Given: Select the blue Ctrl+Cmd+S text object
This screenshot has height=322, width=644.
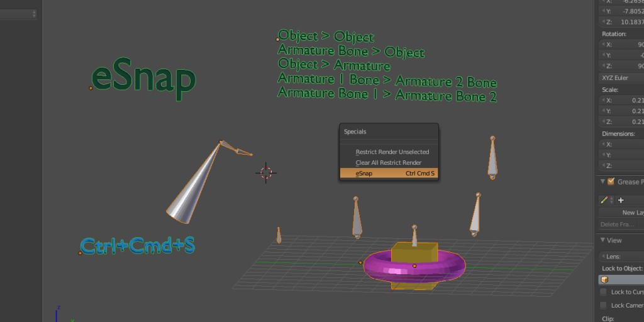Looking at the screenshot, I should click(136, 246).
